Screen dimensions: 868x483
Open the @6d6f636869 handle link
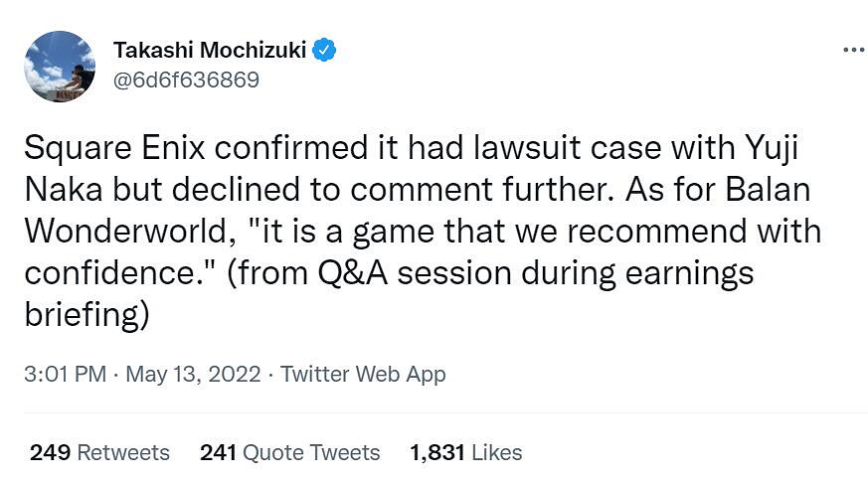tap(186, 80)
